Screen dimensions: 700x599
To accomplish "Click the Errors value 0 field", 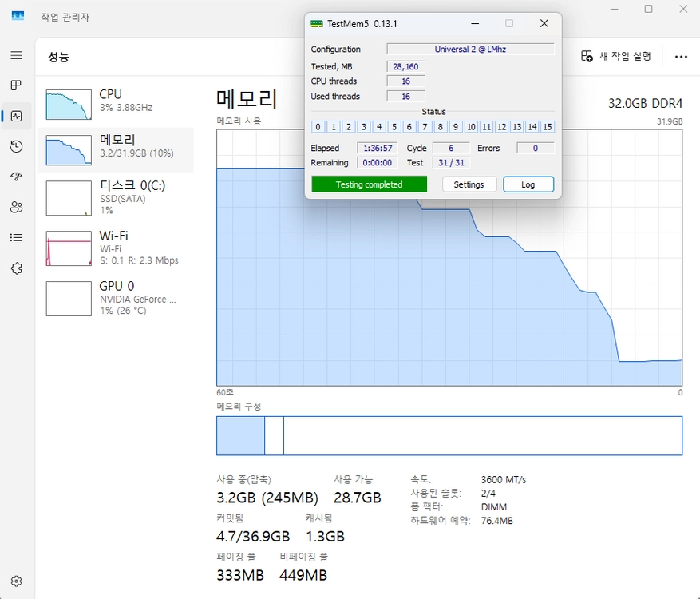I will (536, 148).
